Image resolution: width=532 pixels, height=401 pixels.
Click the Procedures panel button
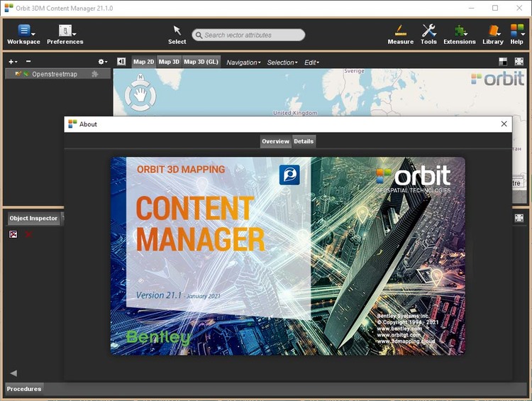(24, 388)
